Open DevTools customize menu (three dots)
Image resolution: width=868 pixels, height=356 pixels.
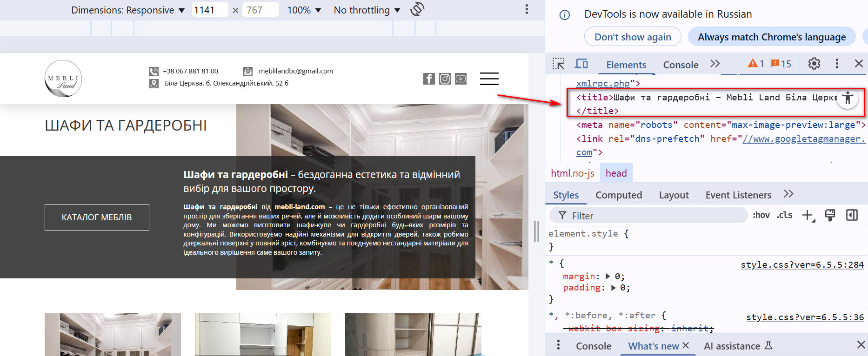click(837, 64)
